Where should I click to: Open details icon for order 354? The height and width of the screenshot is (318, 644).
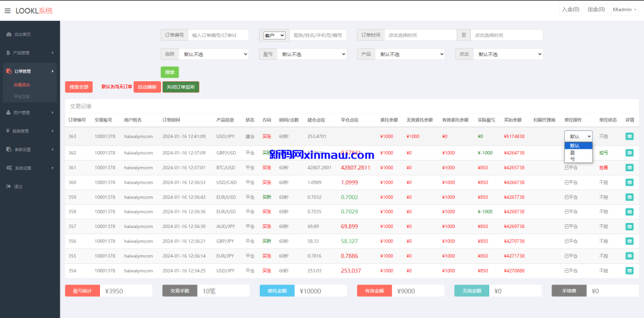[x=629, y=271]
